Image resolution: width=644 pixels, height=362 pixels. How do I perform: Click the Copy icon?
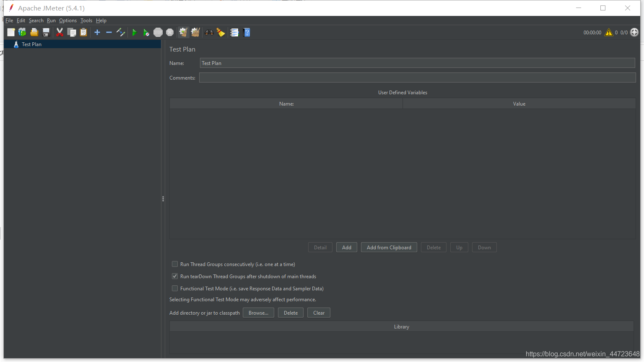[x=72, y=32]
